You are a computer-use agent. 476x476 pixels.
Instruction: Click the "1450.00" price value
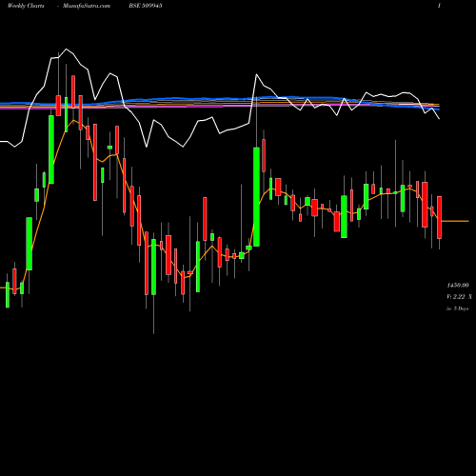[x=458, y=286]
